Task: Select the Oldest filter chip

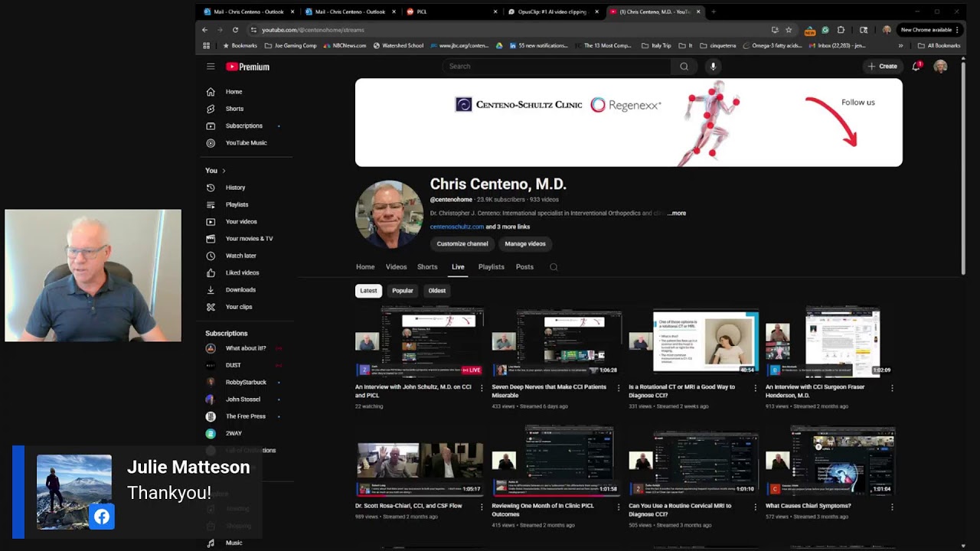Action: click(437, 291)
